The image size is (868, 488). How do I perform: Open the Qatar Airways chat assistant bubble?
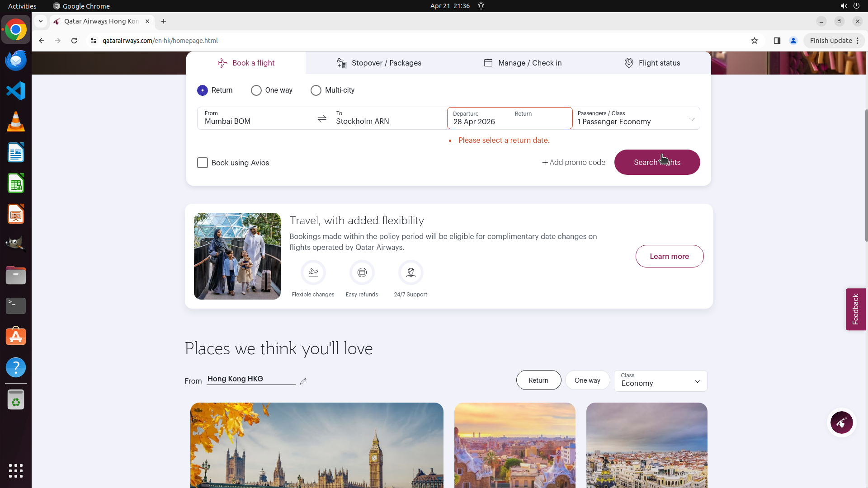click(841, 423)
